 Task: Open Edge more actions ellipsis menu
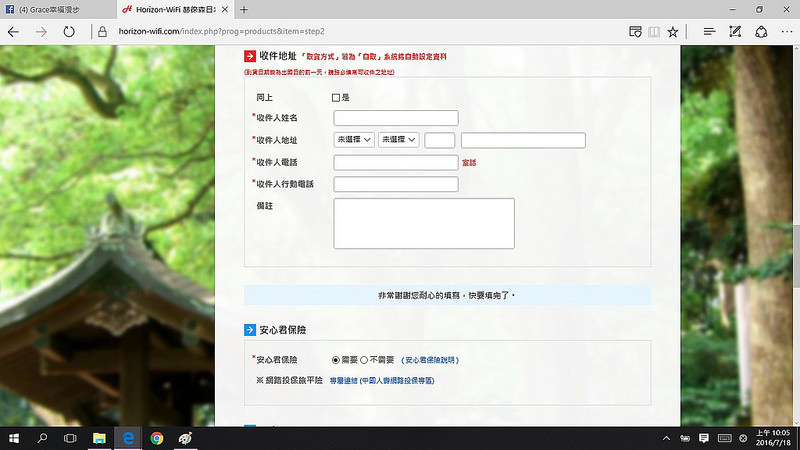(x=787, y=32)
